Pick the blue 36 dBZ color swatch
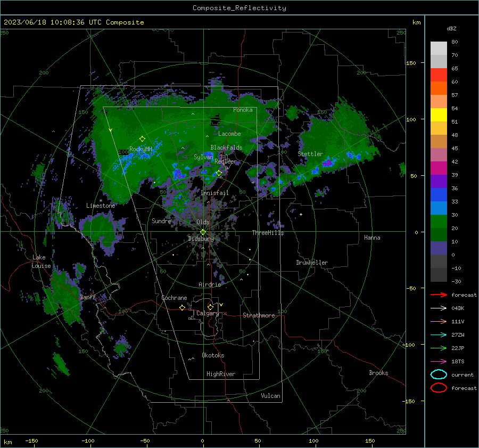Screen dimensions: 479x448 (439, 195)
